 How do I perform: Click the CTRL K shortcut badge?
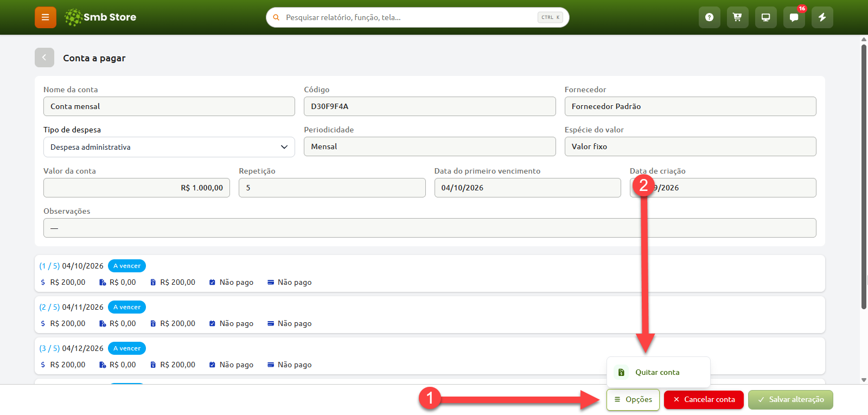(550, 17)
